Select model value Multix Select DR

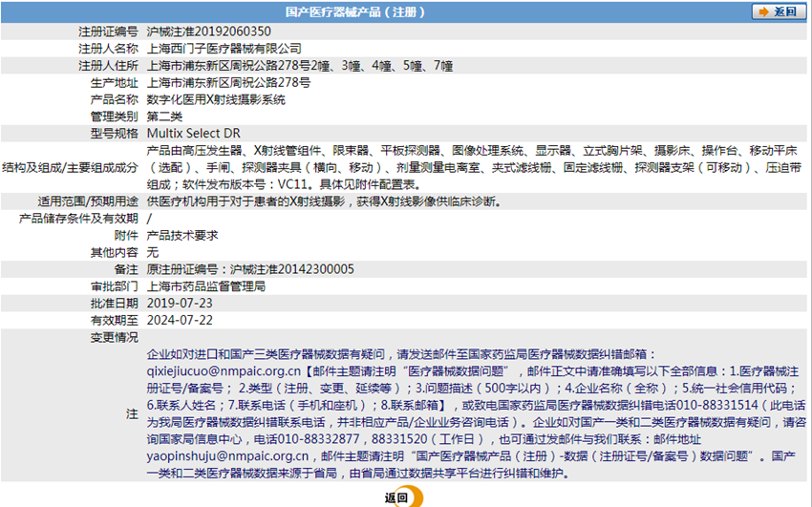tap(194, 134)
